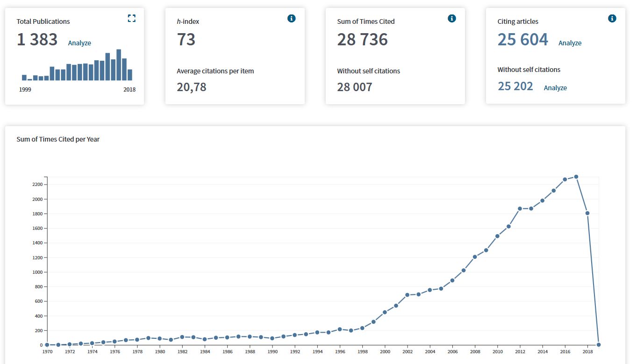
Task: Click the 1999 label under publications chart
Action: click(x=25, y=90)
